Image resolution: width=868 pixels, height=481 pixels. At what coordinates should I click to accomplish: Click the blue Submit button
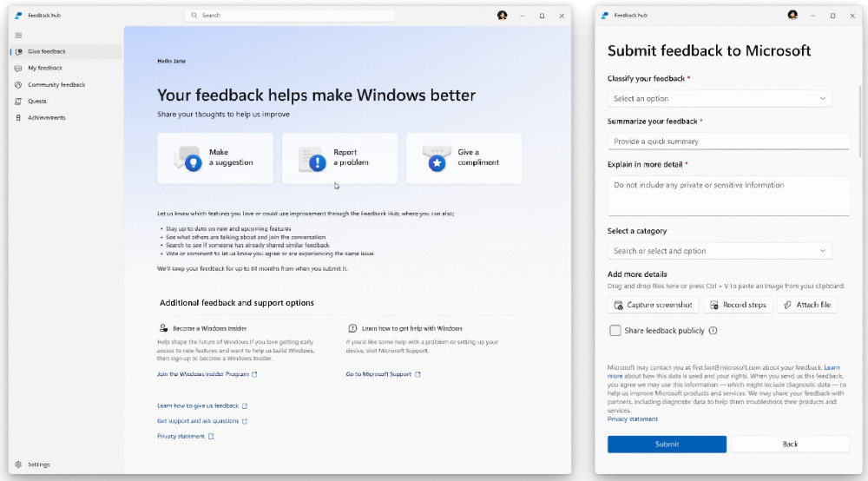(667, 444)
